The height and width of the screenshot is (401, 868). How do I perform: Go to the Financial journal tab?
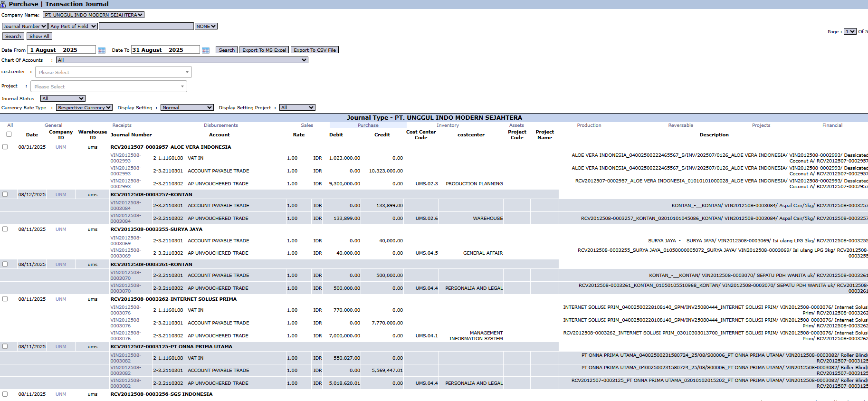click(x=832, y=125)
